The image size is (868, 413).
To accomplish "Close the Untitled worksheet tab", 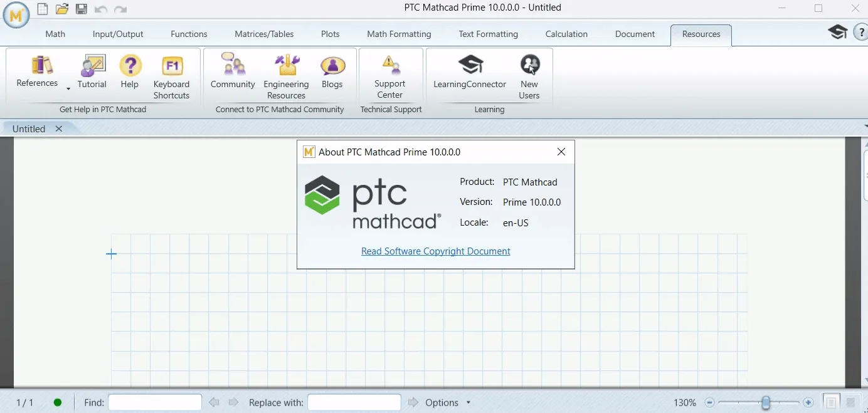I will click(x=59, y=128).
